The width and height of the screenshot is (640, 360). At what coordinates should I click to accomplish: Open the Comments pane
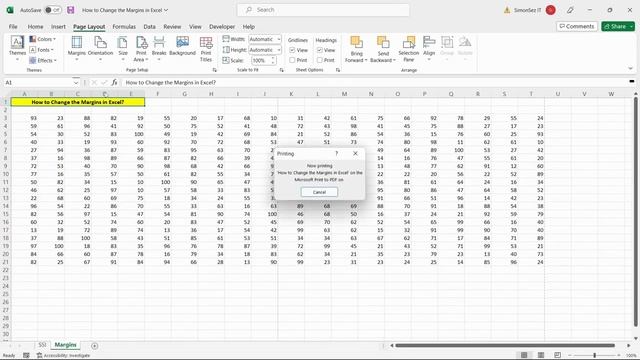(577, 26)
